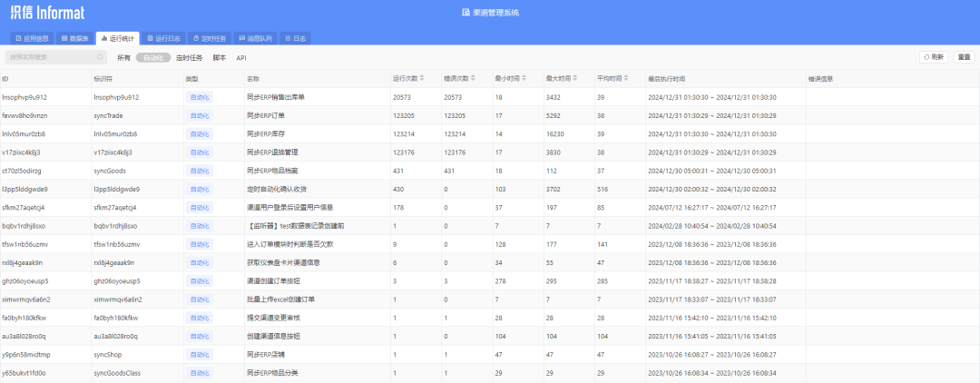Open the 数据表 tab
Screen dimensions: 980x383
point(75,38)
